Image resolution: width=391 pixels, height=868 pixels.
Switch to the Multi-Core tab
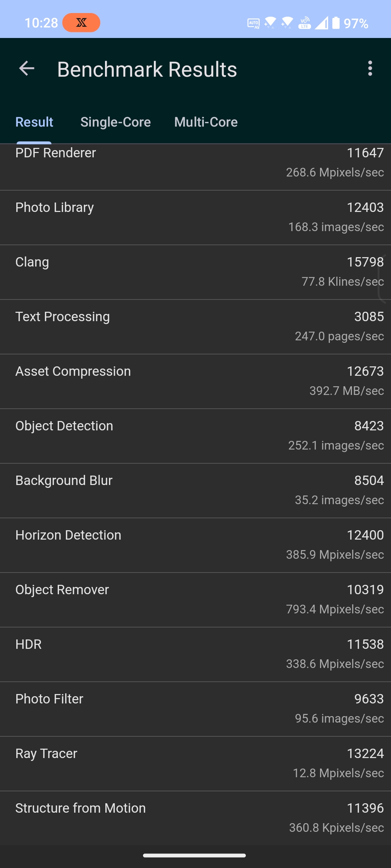206,122
